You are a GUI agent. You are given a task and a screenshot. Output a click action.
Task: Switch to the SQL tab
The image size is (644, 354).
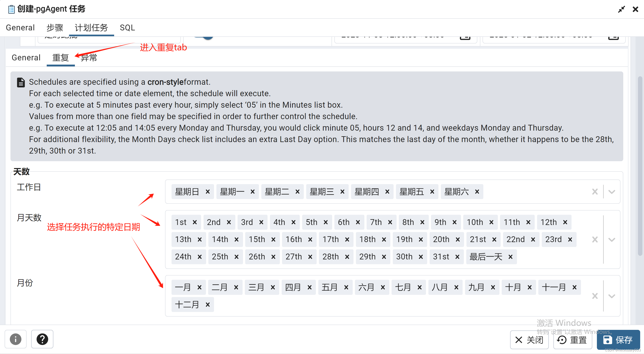coord(127,28)
